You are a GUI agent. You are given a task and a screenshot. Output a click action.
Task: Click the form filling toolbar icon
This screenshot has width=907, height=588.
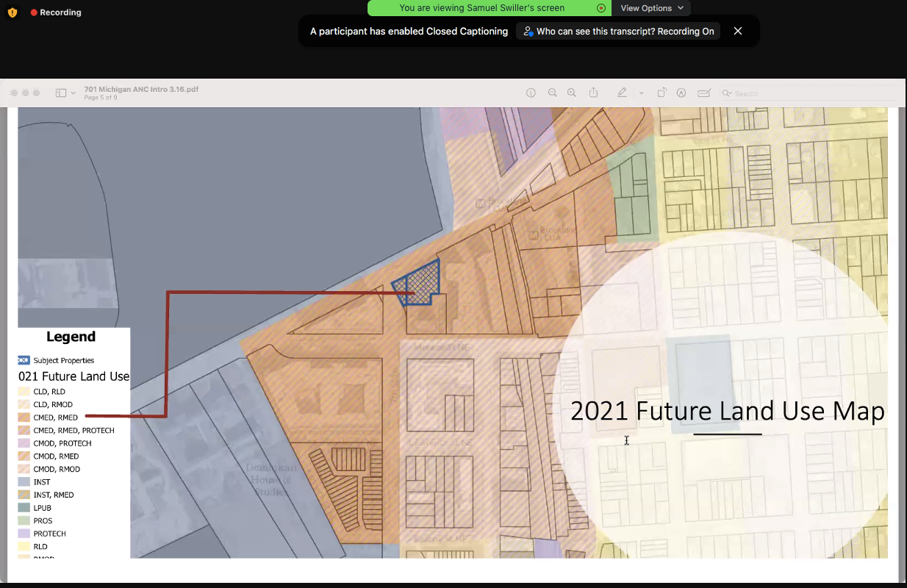[x=703, y=93]
